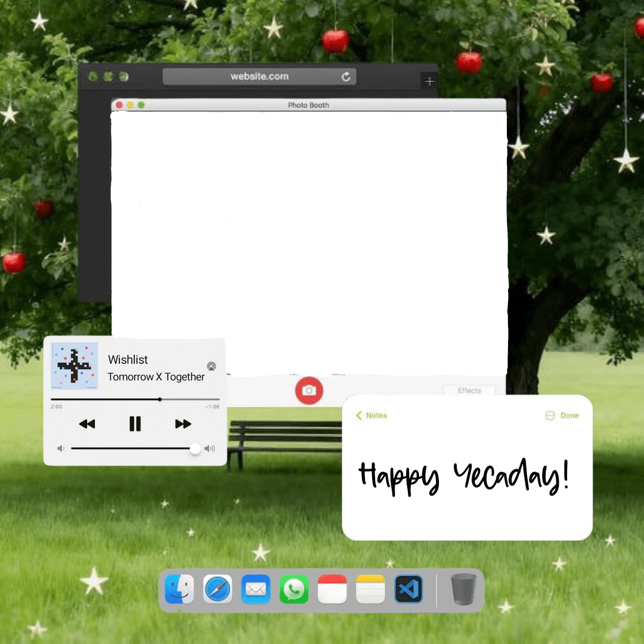
Task: Open the Notes app dock icon
Action: [x=370, y=589]
